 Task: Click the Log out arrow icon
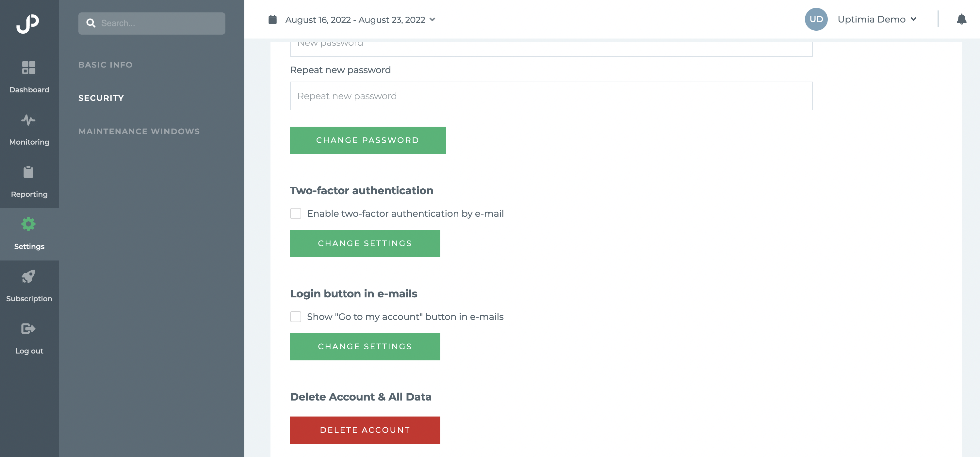point(28,328)
